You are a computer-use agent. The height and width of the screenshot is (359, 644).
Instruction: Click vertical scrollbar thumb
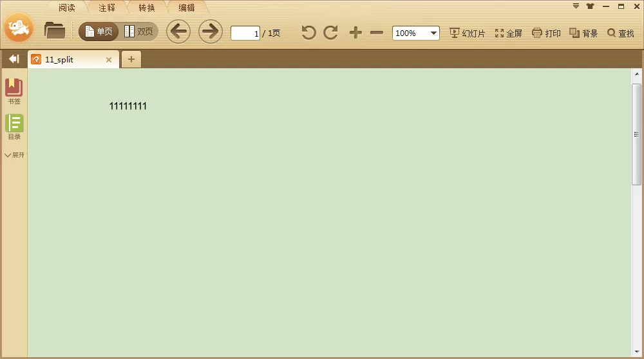(637, 134)
